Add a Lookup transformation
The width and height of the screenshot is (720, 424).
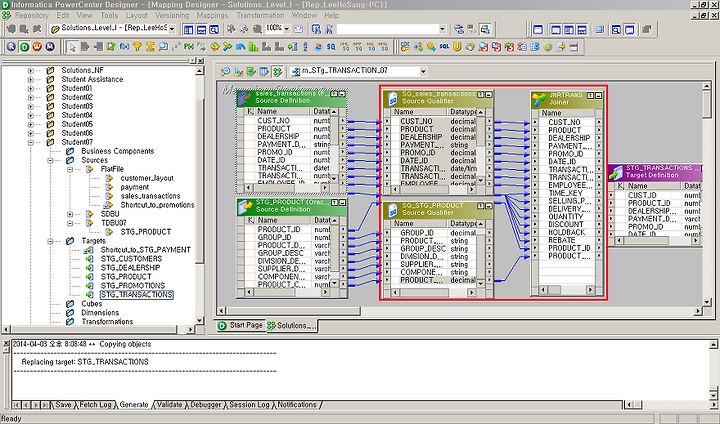(163, 47)
